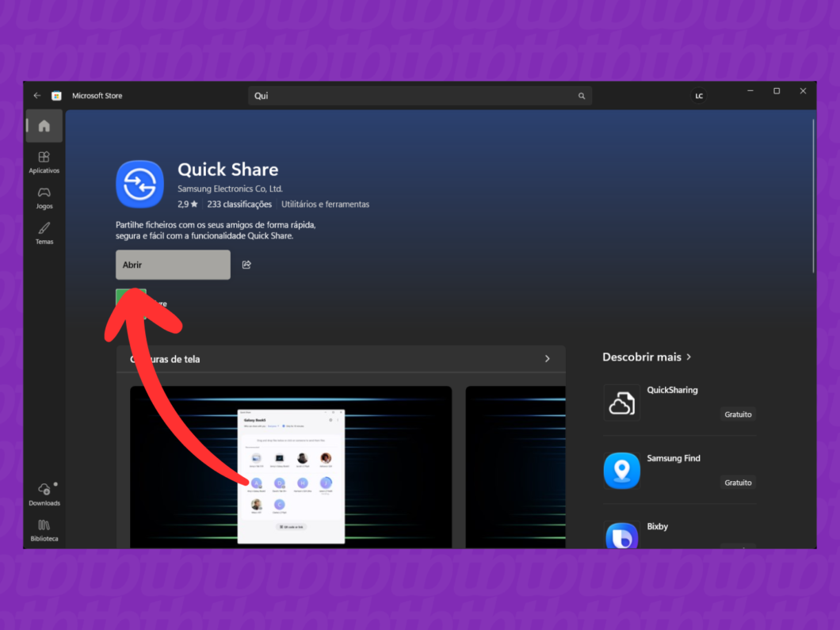Open the Samsung Find app title
The height and width of the screenshot is (630, 840).
(x=674, y=458)
